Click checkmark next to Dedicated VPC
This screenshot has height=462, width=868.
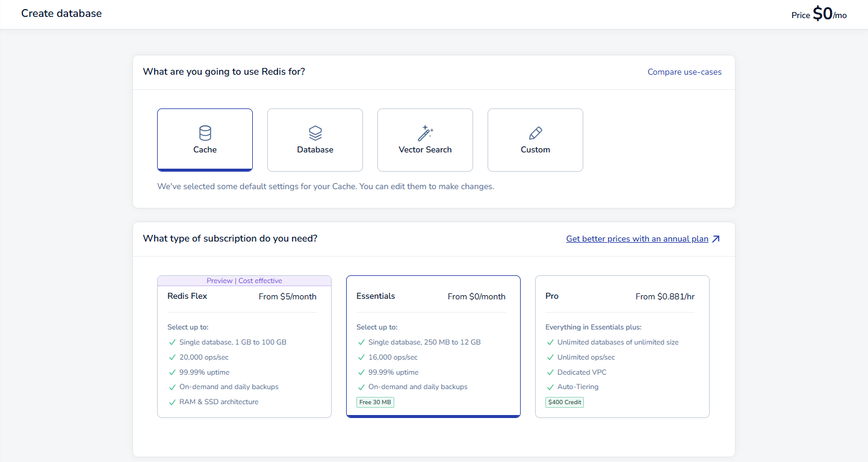550,372
